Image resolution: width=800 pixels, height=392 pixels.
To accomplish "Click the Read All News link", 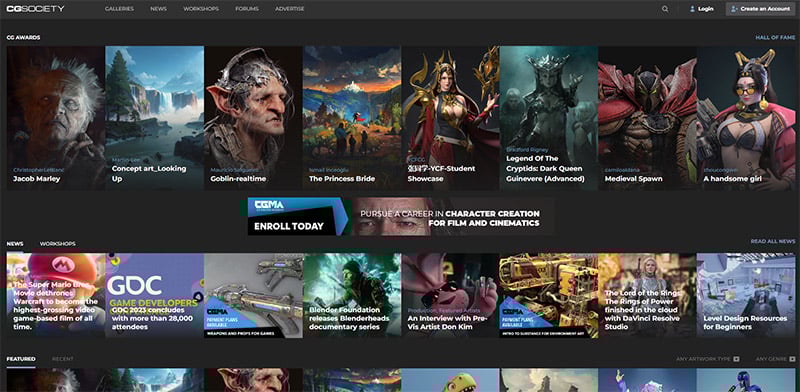I will point(773,241).
